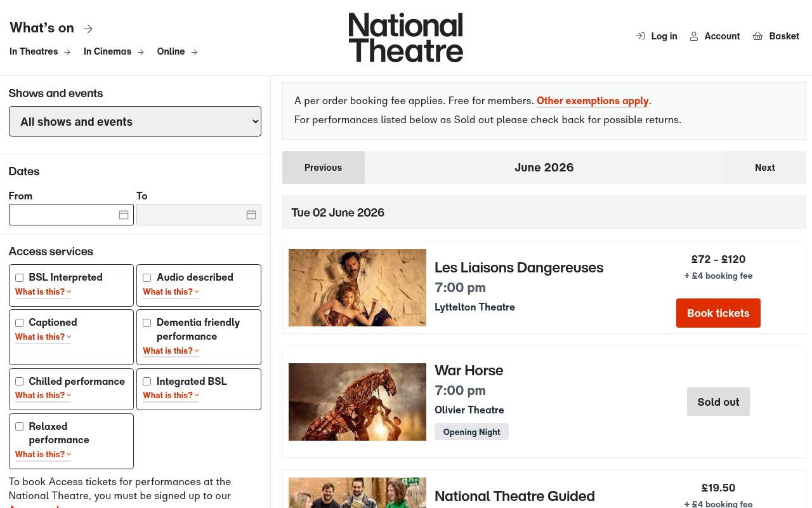Expand What is this under Relaxed performance
The width and height of the screenshot is (812, 508).
click(43, 455)
